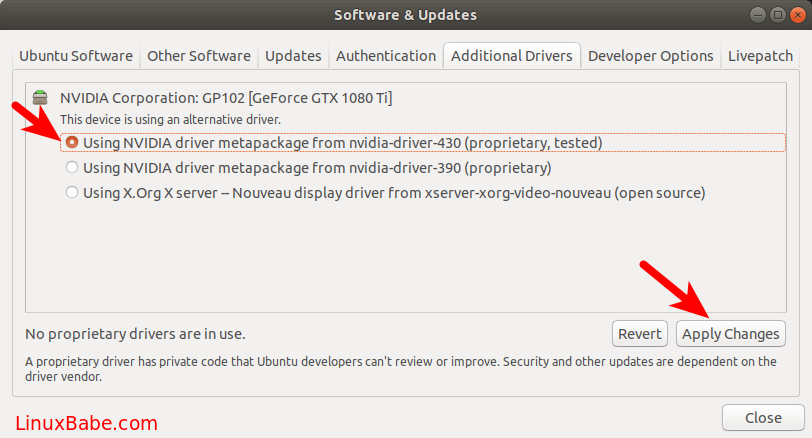The width and height of the screenshot is (812, 438).
Task: Choose the nvidia-driver-390 proprietary driver
Action: [72, 168]
